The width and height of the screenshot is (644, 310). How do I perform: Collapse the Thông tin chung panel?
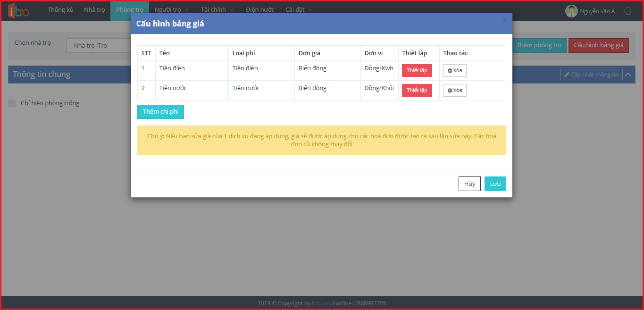click(629, 75)
